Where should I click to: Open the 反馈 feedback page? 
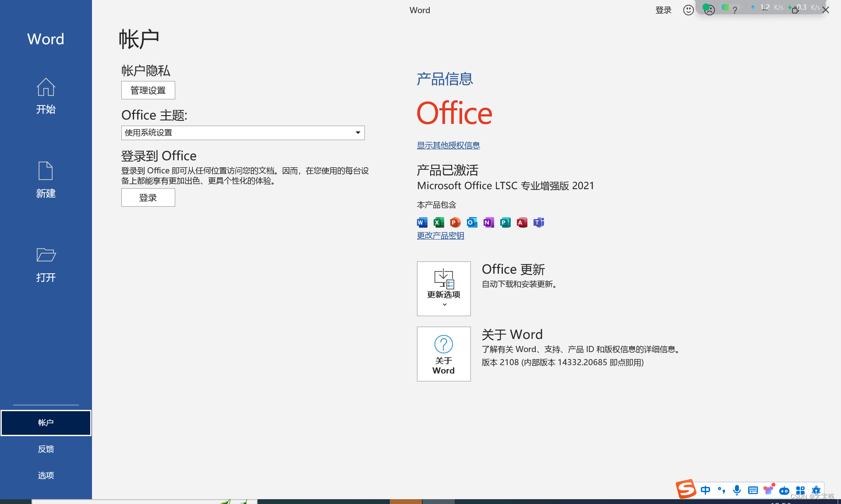point(46,449)
